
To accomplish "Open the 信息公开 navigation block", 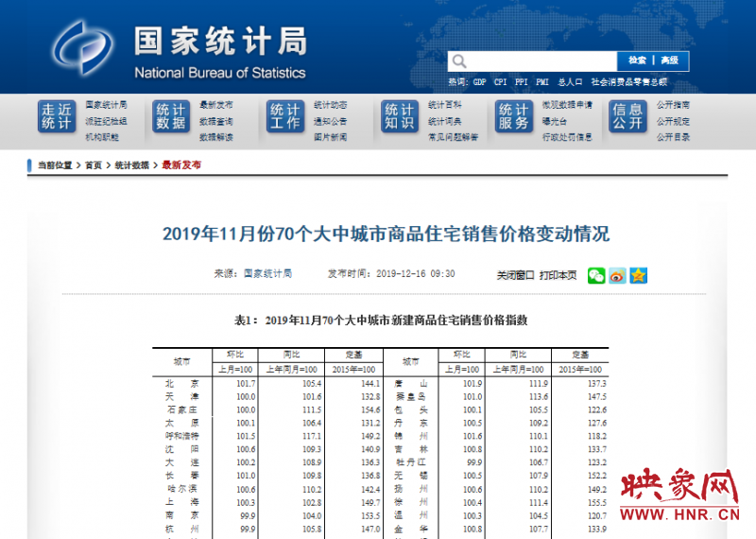I will (627, 117).
